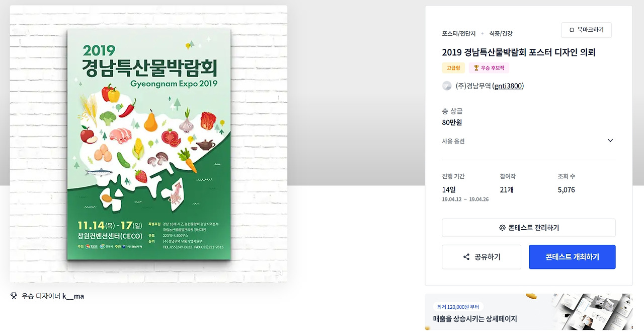Click the bookmark icon in 북마크하기 button
This screenshot has height=334, width=644.
tap(572, 30)
